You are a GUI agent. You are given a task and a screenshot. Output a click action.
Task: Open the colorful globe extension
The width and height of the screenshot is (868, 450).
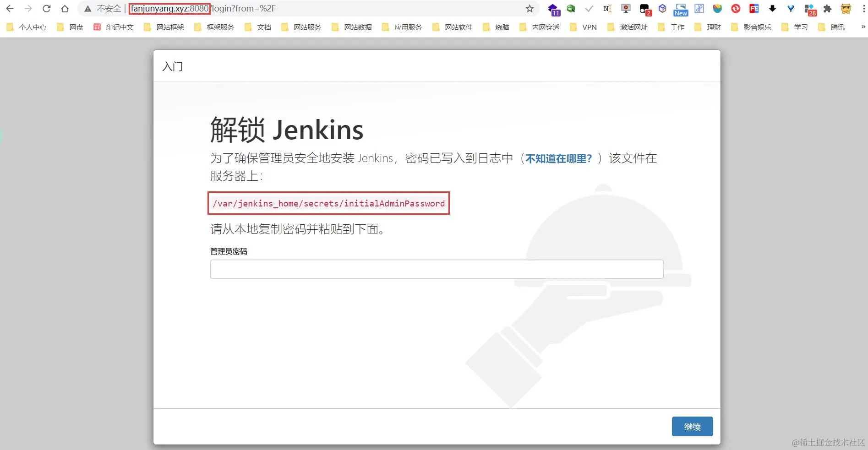[x=717, y=9]
